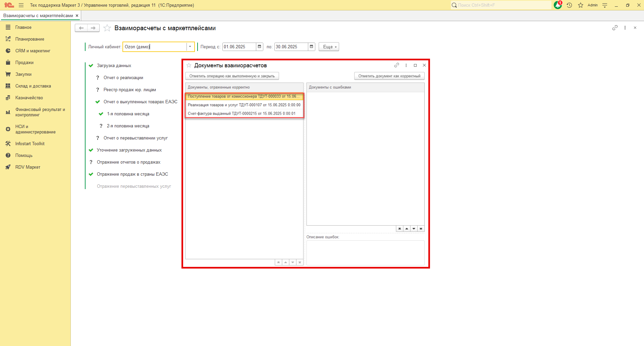Open the Продажи section in sidebar
This screenshot has height=346, width=644.
point(24,63)
